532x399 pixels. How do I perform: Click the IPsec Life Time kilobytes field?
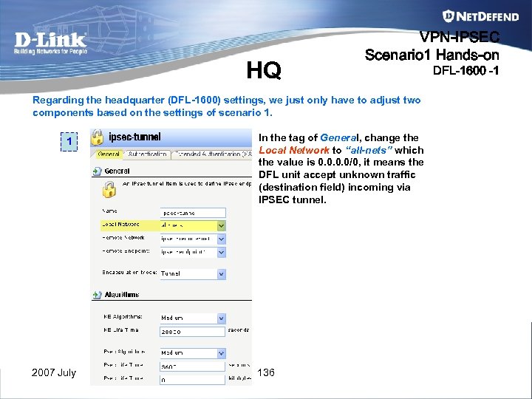[192, 380]
